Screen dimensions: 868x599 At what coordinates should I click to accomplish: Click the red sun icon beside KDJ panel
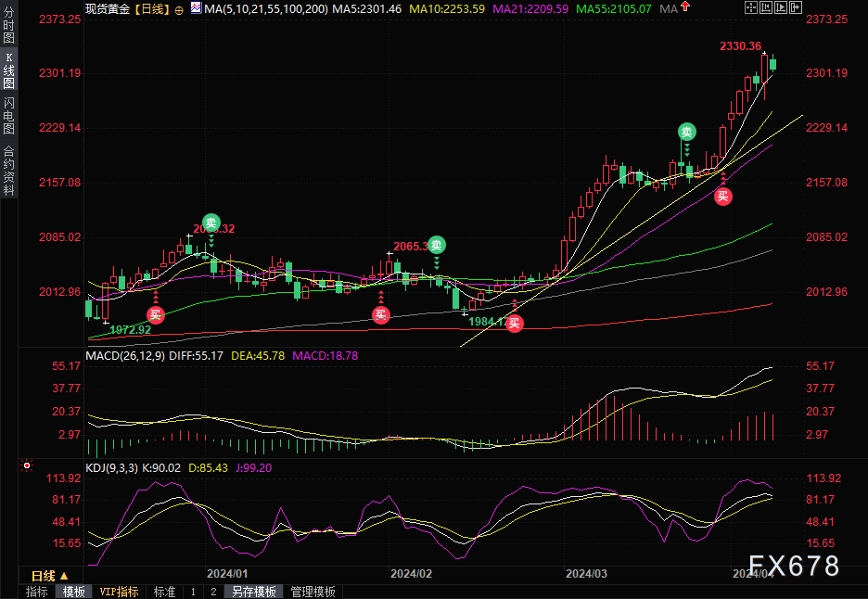27,466
